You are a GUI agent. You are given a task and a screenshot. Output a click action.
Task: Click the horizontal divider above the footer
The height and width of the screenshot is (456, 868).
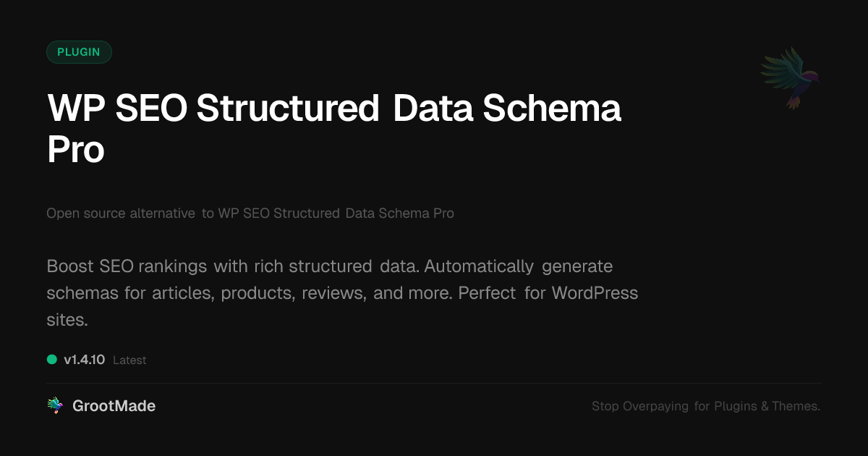click(x=434, y=384)
